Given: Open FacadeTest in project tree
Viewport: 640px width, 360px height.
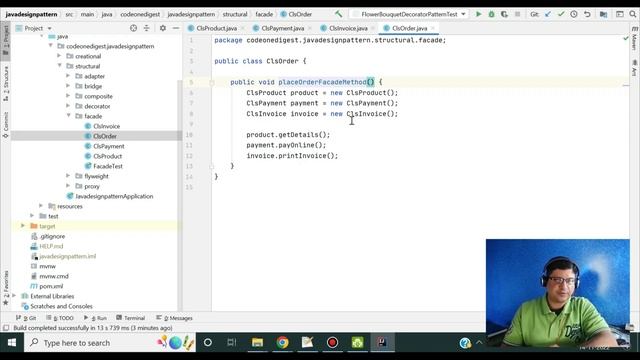Looking at the screenshot, I should [108, 166].
